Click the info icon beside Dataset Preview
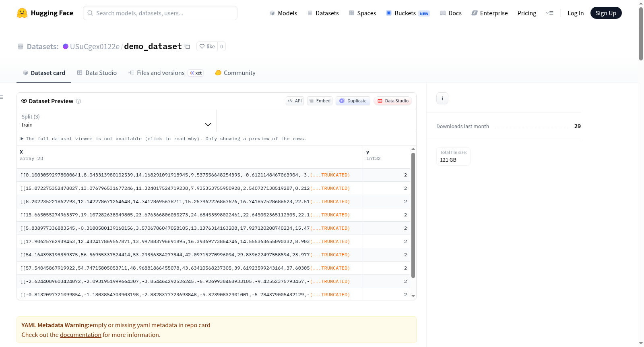The height and width of the screenshot is (347, 644). [x=78, y=101]
